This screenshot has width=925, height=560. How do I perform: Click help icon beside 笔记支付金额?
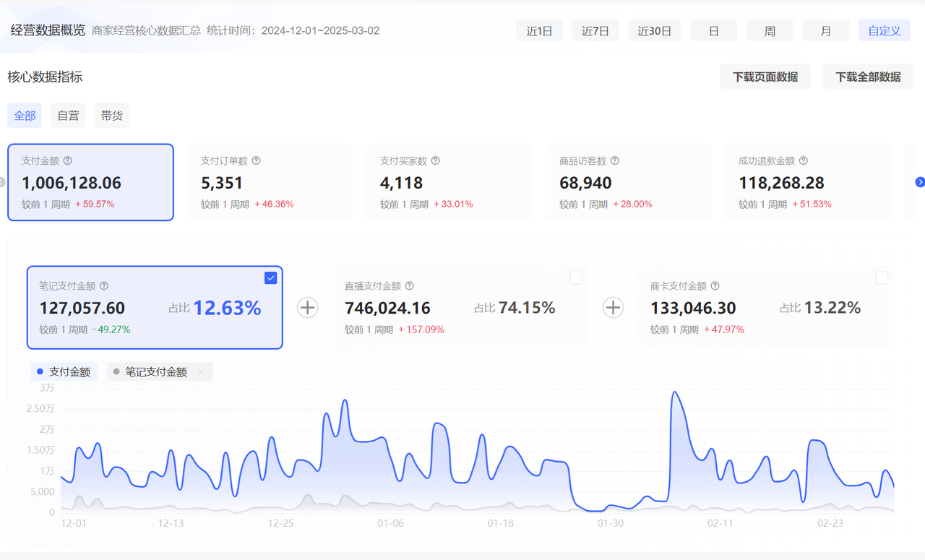[103, 286]
